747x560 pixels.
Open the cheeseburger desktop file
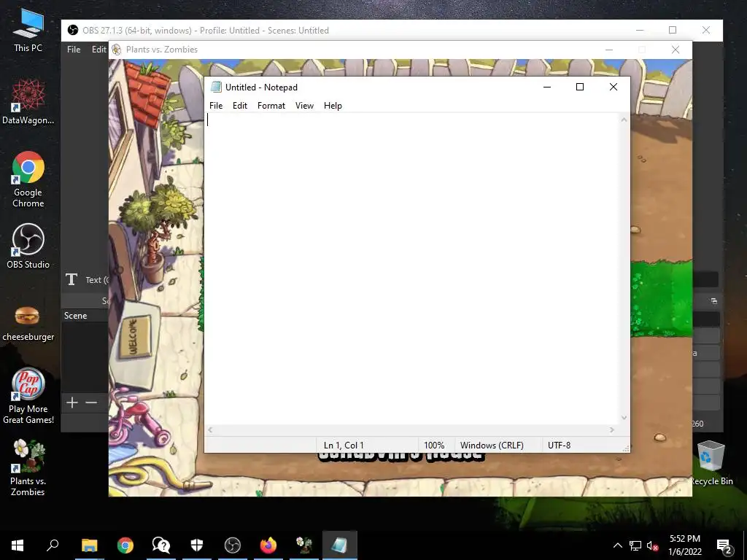click(x=28, y=323)
